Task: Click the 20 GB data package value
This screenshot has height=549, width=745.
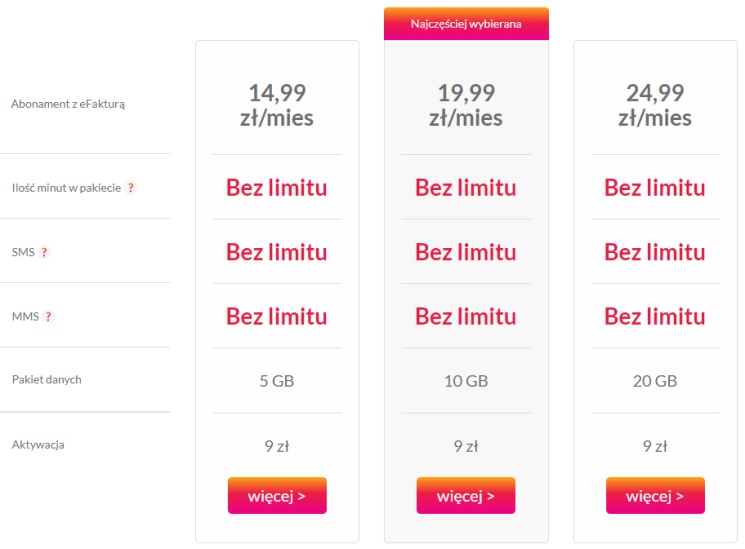Action: [x=655, y=381]
